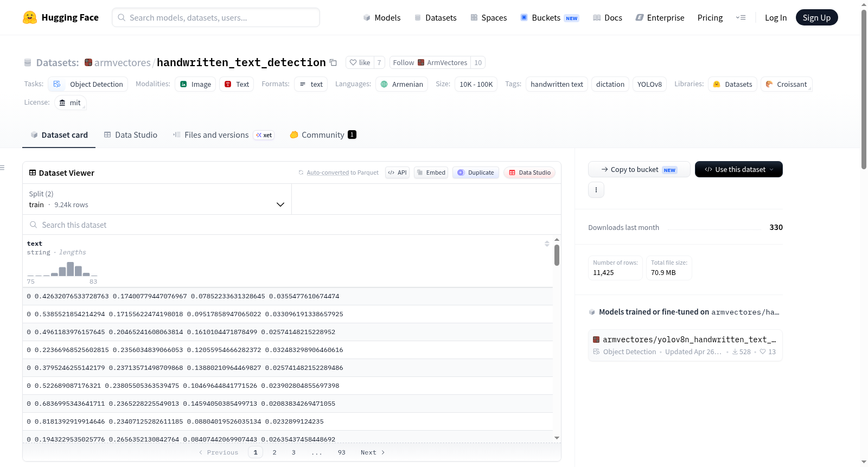
Task: Select row starting 0 0.42632076533728763
Action: (288, 296)
